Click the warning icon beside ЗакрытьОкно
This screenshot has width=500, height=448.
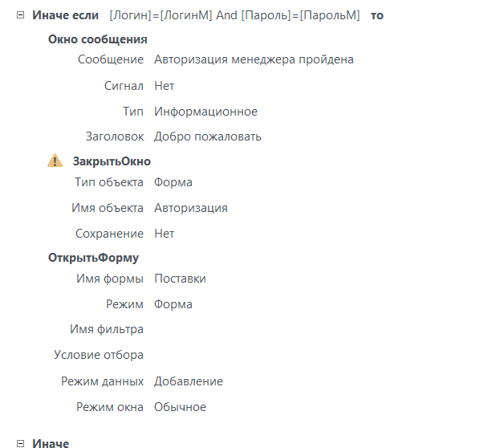coord(55,161)
